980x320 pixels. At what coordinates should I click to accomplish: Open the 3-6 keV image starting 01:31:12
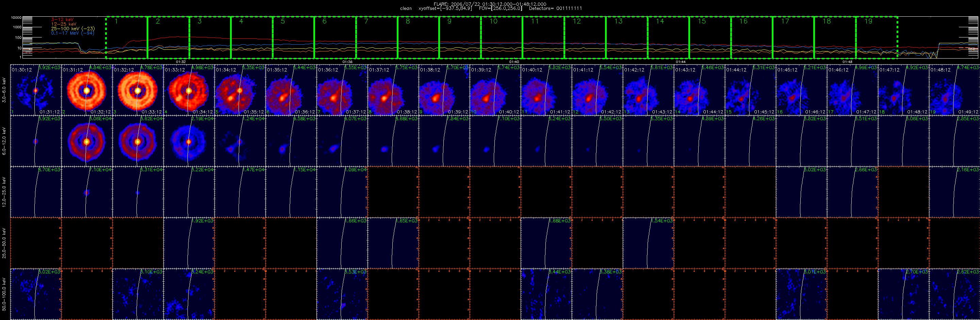coord(87,90)
